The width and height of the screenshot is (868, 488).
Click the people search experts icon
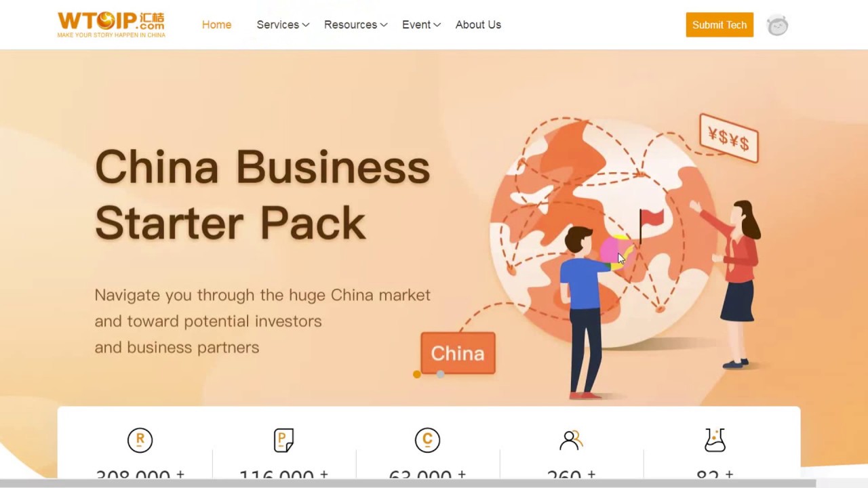pyautogui.click(x=571, y=440)
